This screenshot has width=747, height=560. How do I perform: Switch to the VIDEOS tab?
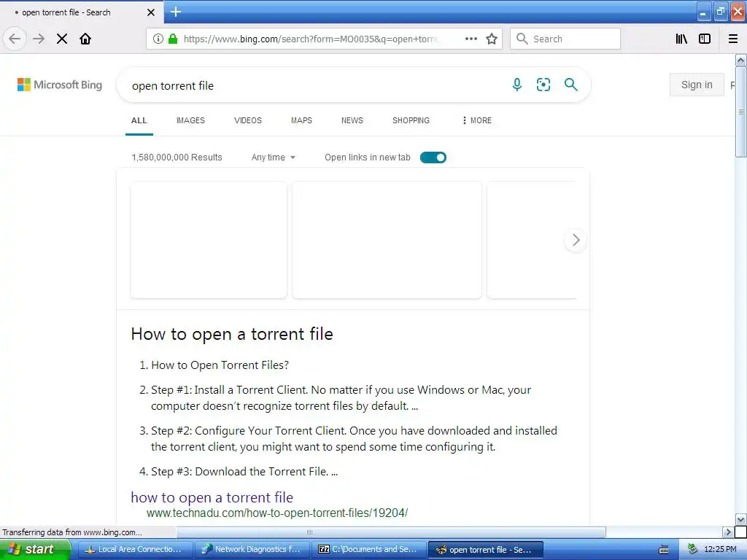(x=248, y=120)
